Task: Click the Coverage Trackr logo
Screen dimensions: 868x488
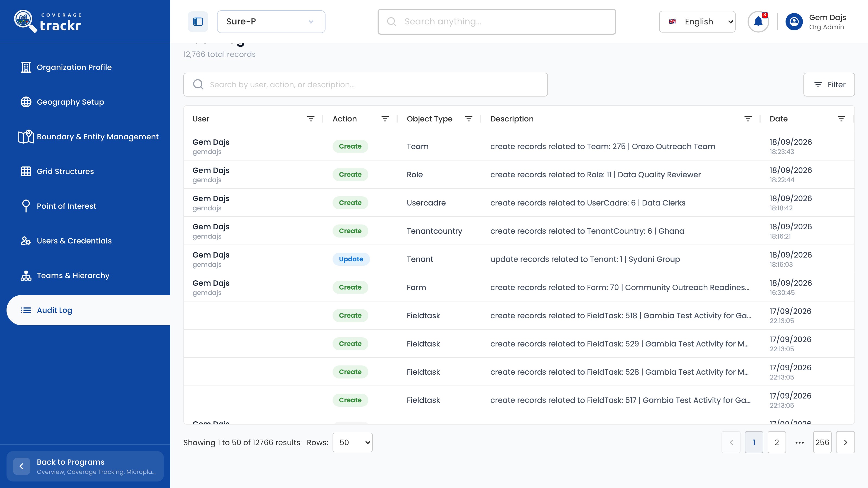Action: click(47, 22)
